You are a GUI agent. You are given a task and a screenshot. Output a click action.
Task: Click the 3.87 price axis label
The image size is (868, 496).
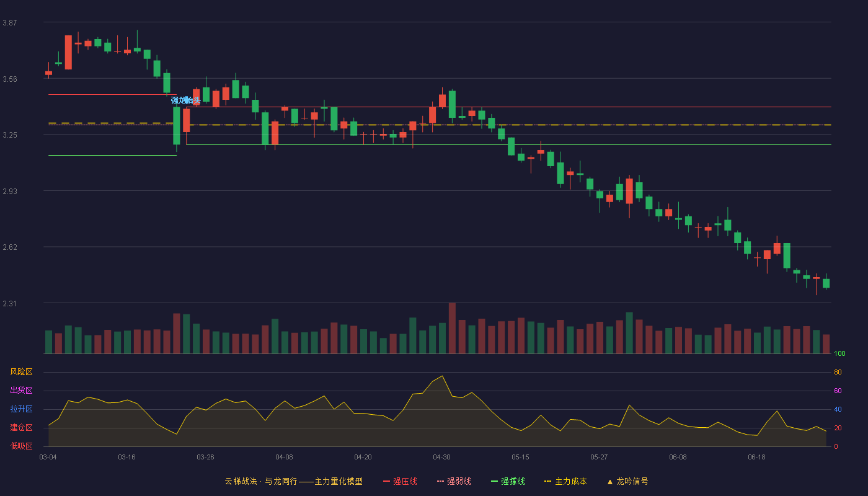tap(10, 23)
